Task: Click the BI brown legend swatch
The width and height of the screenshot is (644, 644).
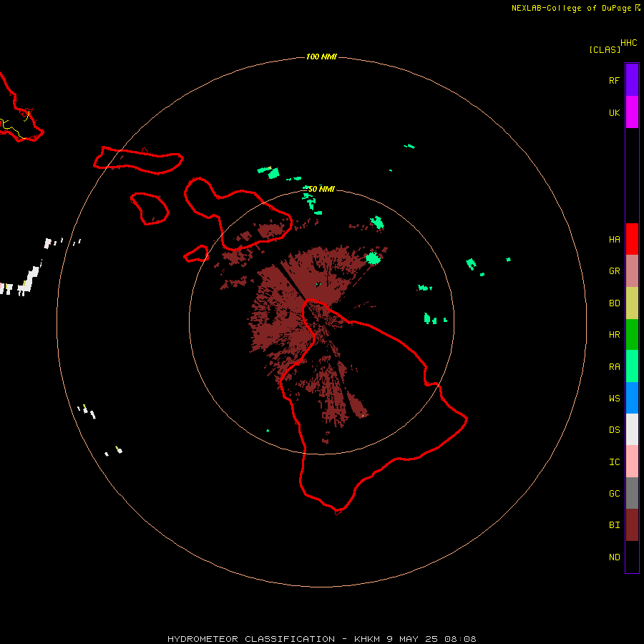Action: pos(632,525)
